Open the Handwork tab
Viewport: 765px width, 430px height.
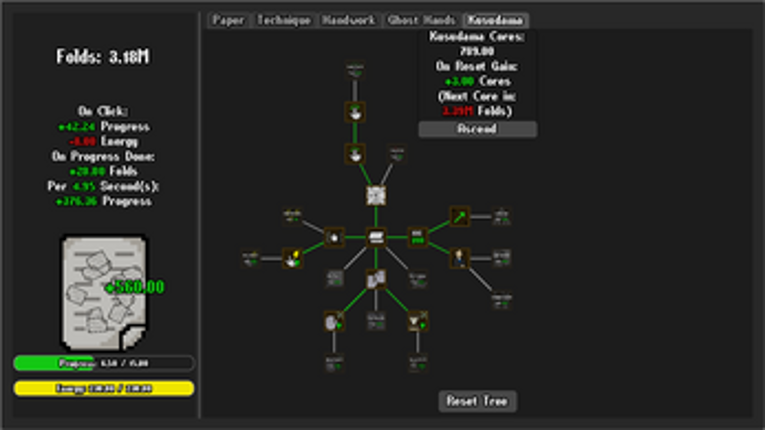(348, 20)
